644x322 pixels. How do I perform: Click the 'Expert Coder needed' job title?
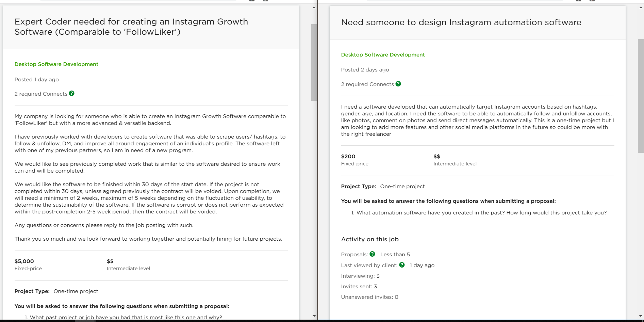point(131,27)
